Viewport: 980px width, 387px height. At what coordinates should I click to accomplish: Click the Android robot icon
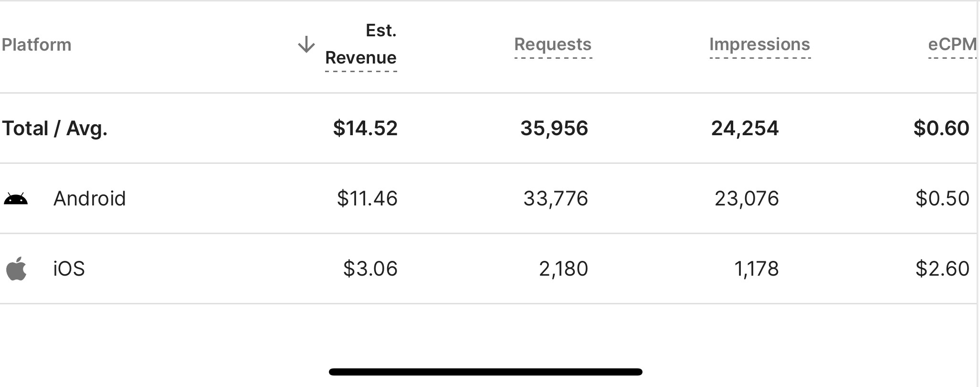(x=16, y=199)
